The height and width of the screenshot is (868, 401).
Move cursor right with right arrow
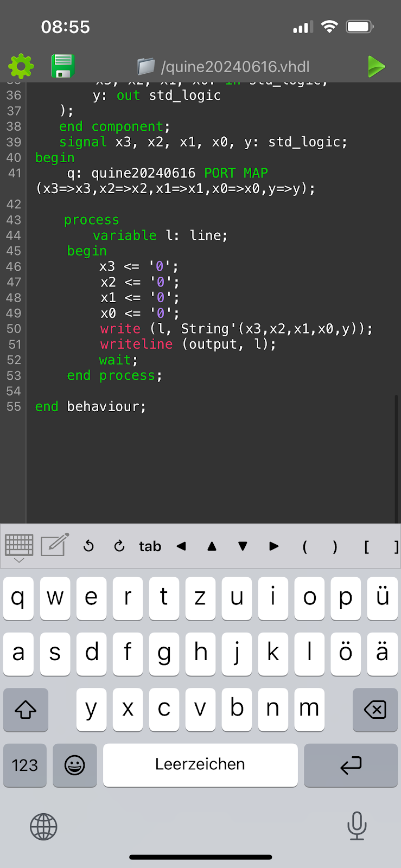(274, 546)
